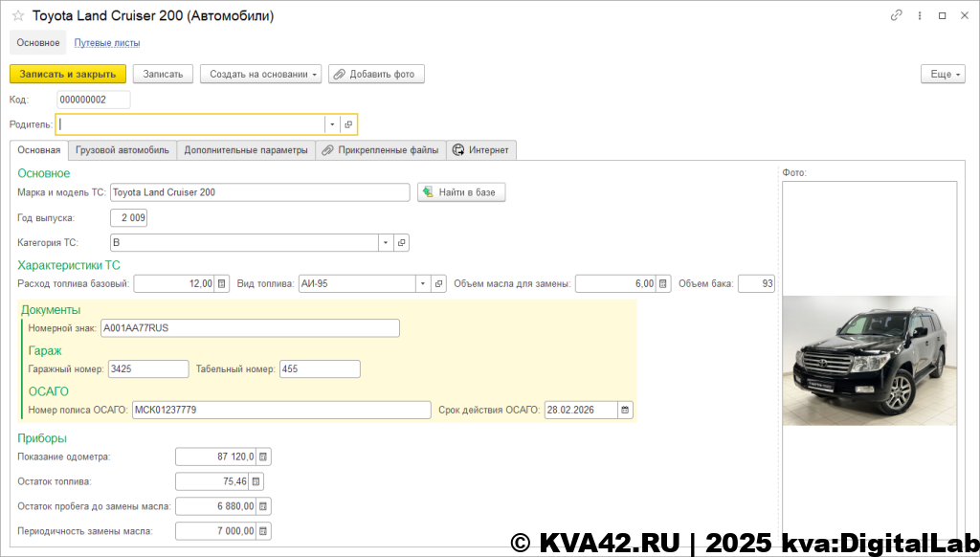Image resolution: width=980 pixels, height=557 pixels.
Task: Expand the Категория ТС dropdown
Action: [385, 243]
